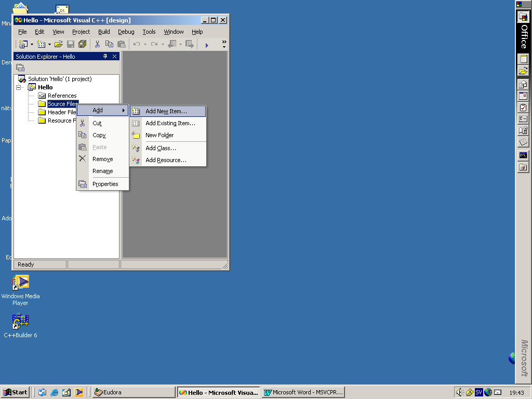Image resolution: width=532 pixels, height=399 pixels.
Task: Click the Add New Item toolbar icon
Action: (x=41, y=44)
